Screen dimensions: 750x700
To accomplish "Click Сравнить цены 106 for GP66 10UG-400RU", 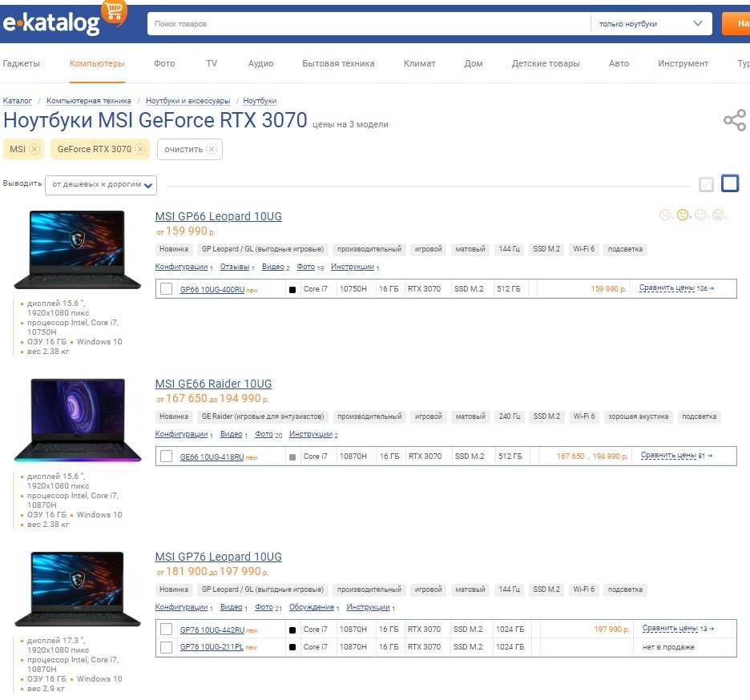I will click(x=676, y=288).
